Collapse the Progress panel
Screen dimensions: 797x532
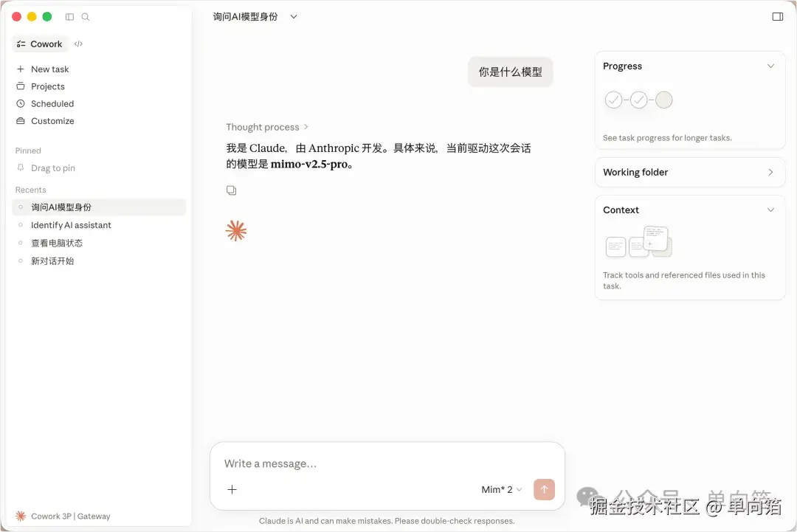pos(770,66)
